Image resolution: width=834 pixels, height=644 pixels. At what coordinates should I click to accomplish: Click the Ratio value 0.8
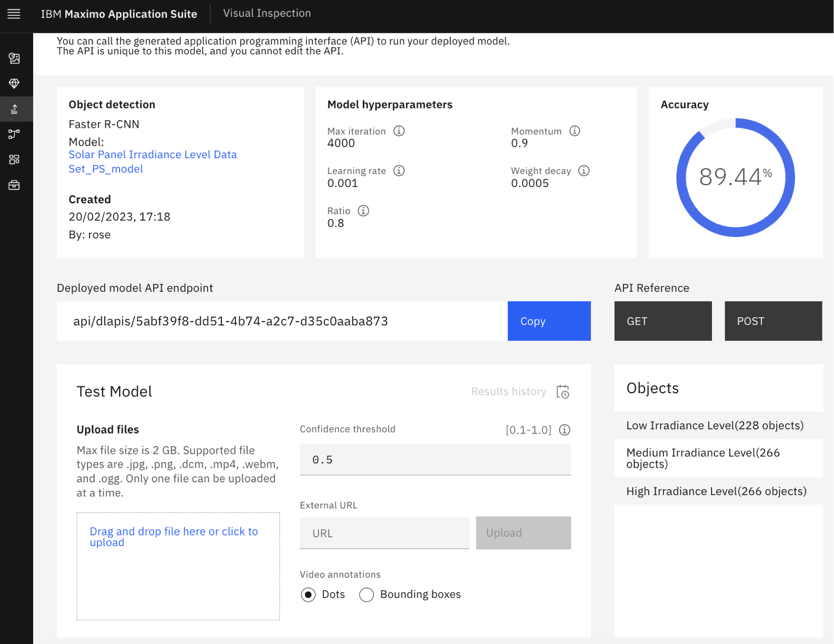click(x=335, y=223)
